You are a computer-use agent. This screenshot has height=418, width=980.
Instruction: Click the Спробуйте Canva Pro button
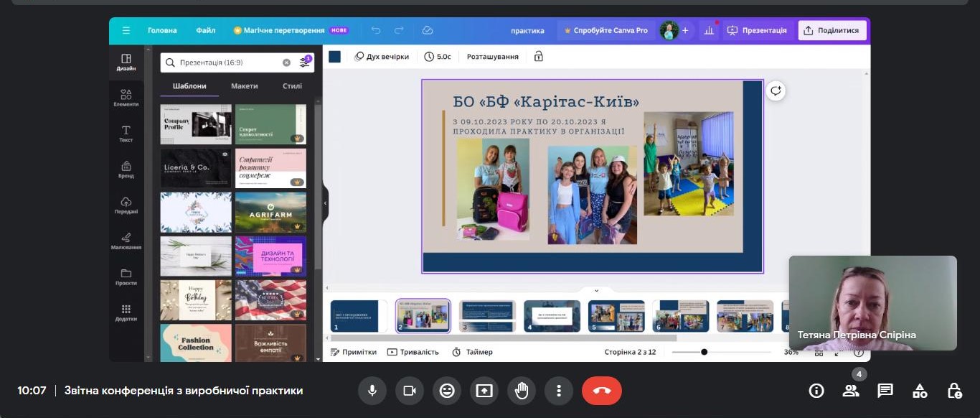click(x=606, y=30)
